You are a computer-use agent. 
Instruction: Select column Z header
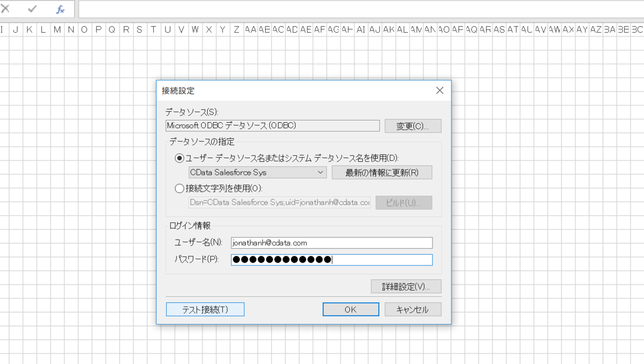click(236, 31)
